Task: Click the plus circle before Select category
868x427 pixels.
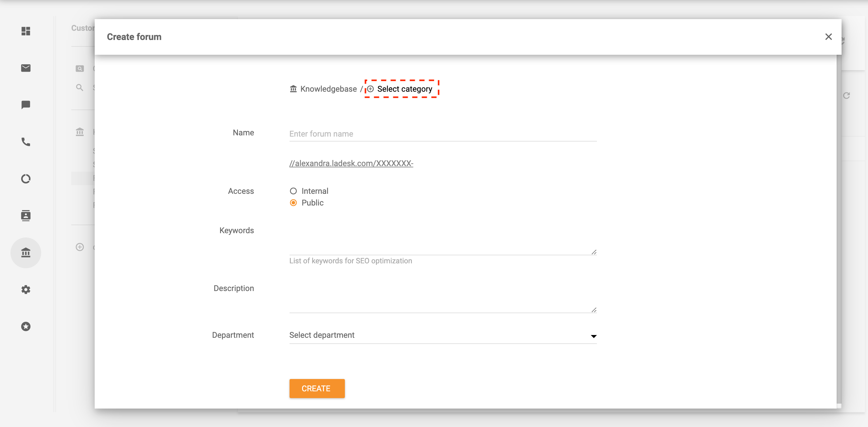Action: [x=371, y=89]
